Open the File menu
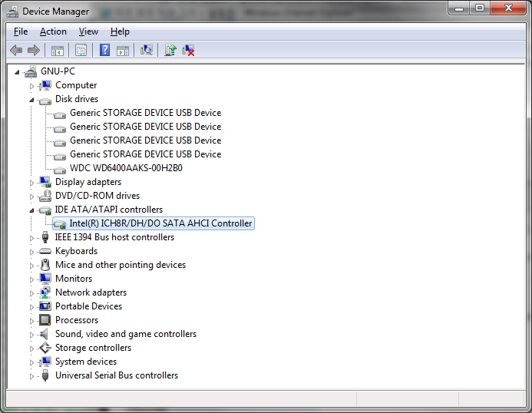532x413 pixels. (21, 31)
